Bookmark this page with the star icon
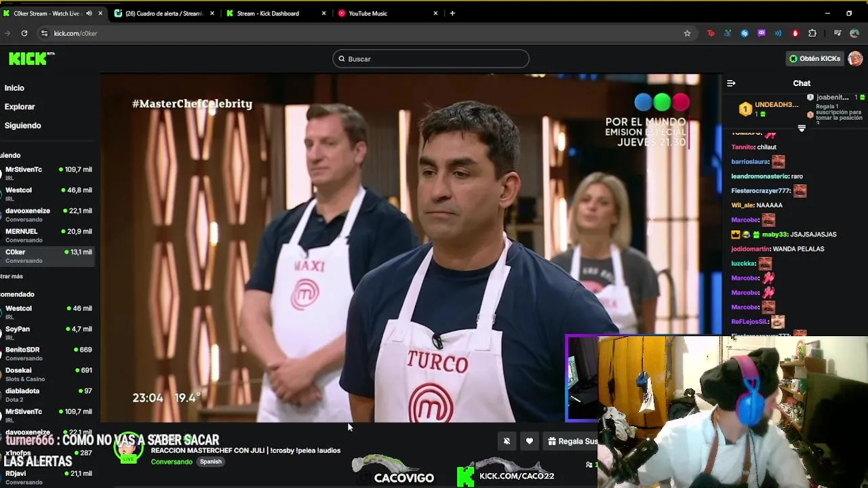 (687, 33)
